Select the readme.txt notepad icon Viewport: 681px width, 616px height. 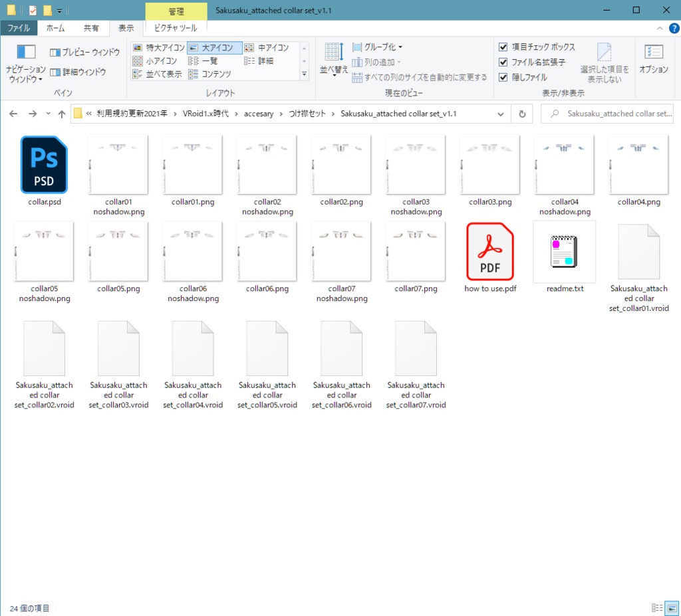pos(564,251)
